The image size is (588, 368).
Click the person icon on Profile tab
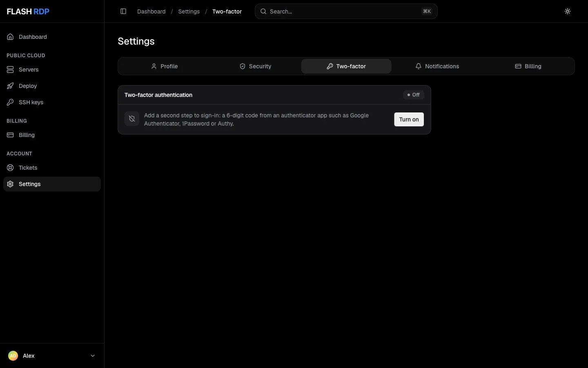click(x=154, y=66)
